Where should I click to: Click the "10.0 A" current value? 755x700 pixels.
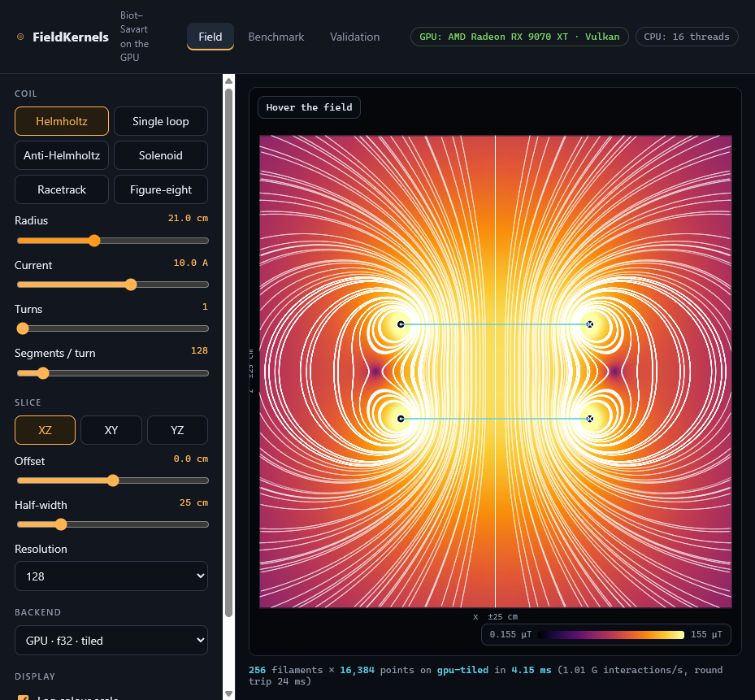(x=191, y=263)
